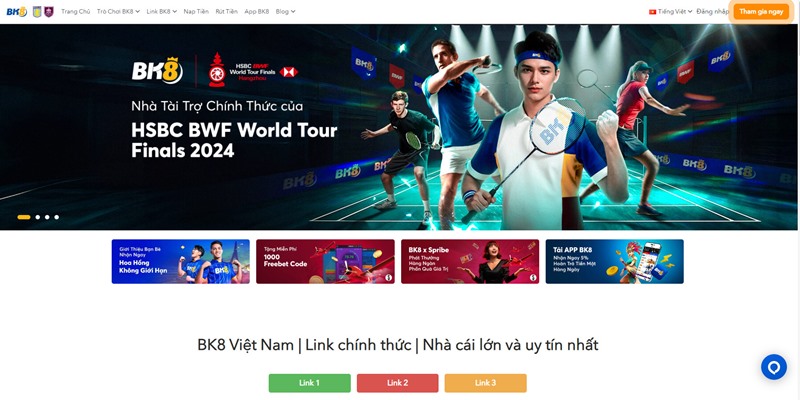Click the BK8 logo in the header
800x400 pixels.
[16, 11]
